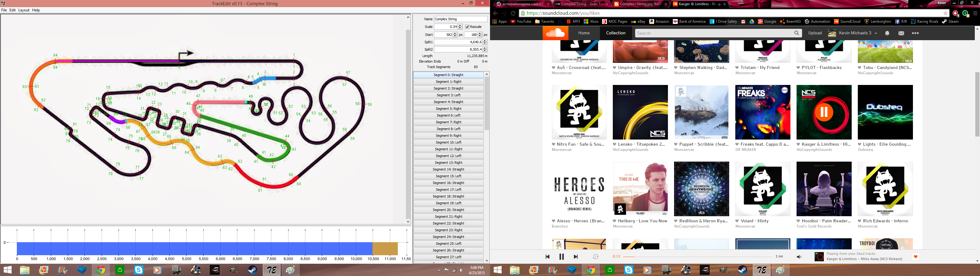Open the SoundCloud messages envelope
The width and height of the screenshot is (980, 276).
(x=901, y=33)
